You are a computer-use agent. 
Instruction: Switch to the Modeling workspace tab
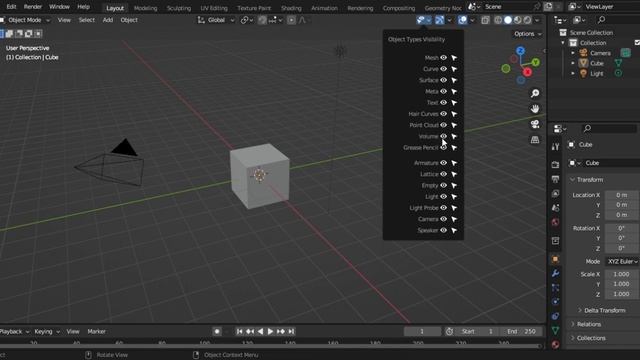click(145, 8)
